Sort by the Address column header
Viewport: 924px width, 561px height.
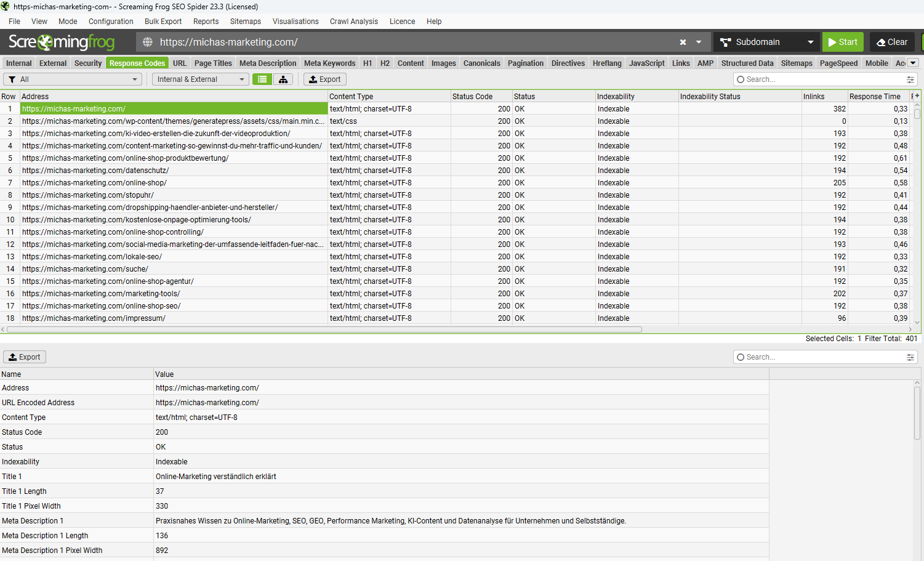tap(174, 96)
